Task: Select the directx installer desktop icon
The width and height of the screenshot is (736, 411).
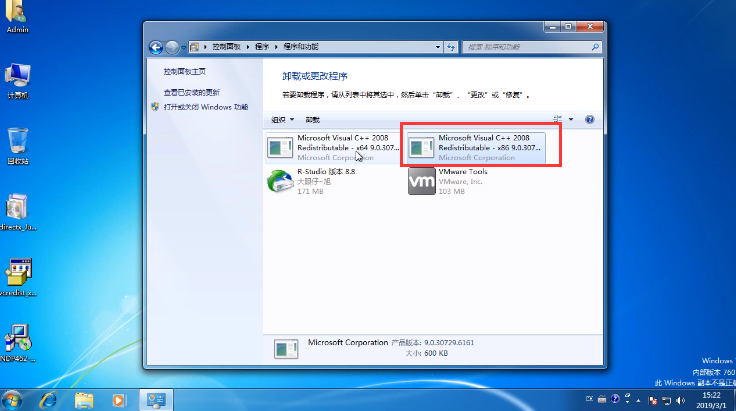Action: 17,212
